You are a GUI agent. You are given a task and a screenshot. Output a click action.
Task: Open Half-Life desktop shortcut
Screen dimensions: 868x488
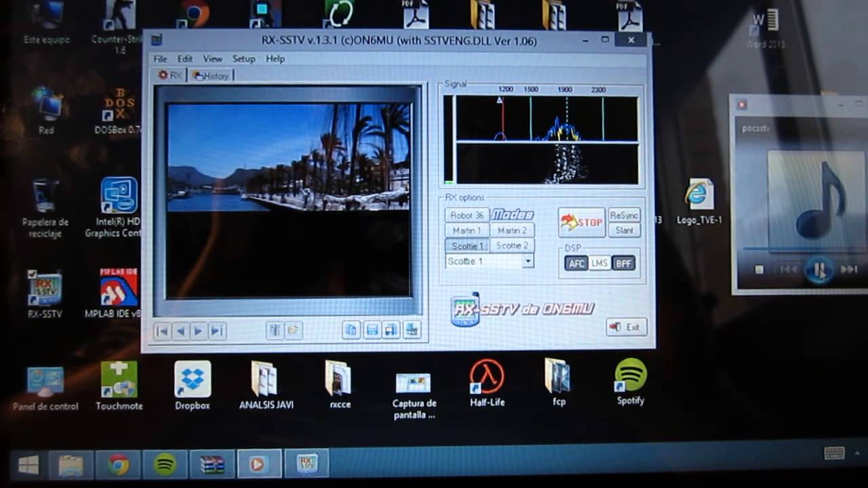click(x=487, y=383)
